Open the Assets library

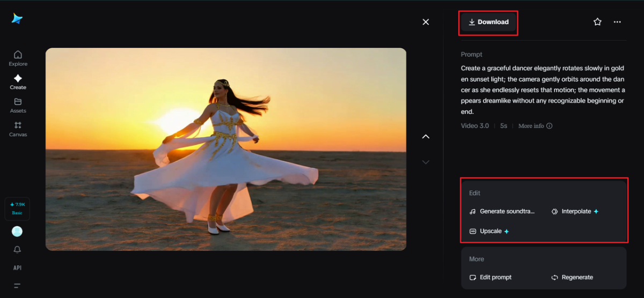(18, 106)
